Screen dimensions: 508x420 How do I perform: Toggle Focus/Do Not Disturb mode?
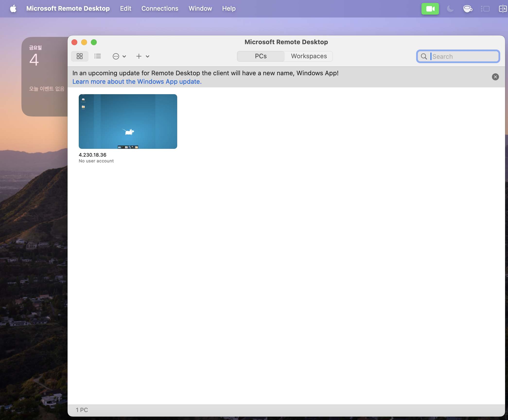pos(451,8)
